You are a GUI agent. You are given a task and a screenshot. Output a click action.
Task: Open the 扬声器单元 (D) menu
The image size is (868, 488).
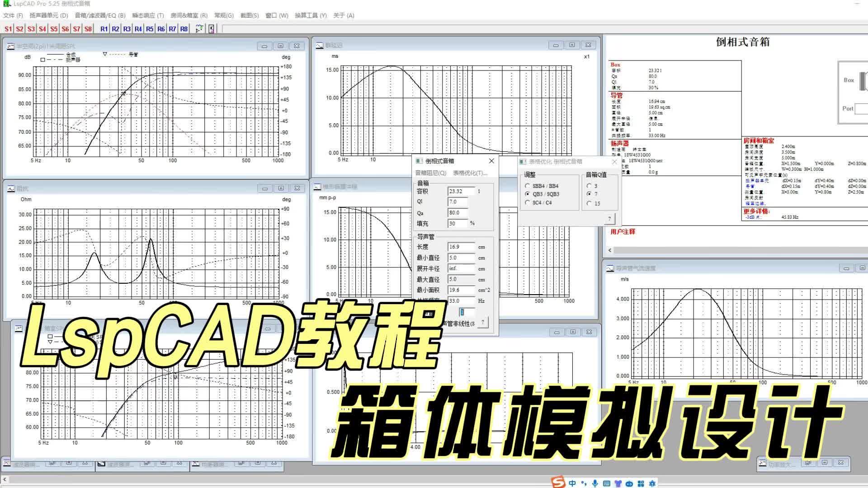tap(48, 15)
